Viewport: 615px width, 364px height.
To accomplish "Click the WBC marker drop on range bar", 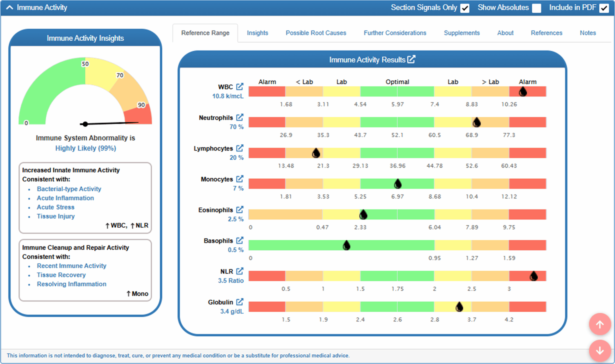I will [523, 91].
